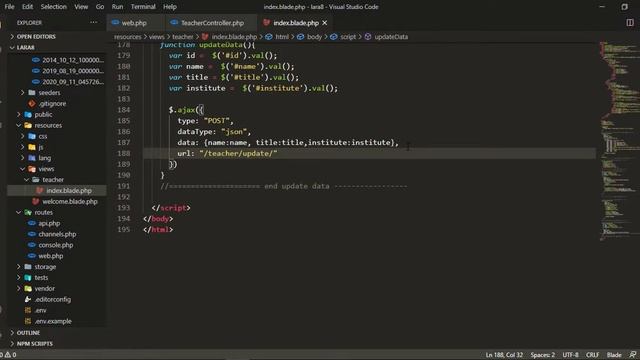This screenshot has height=360, width=640.
Task: Expand the vendor folder
Action: [44, 288]
